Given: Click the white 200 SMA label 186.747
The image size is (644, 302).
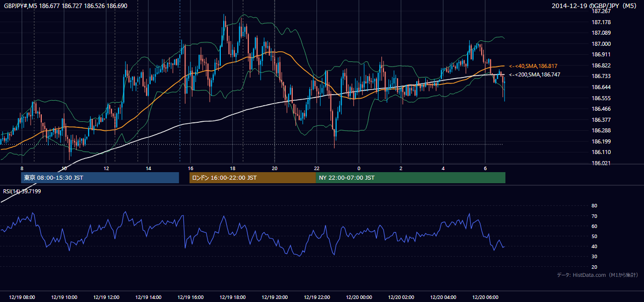Looking at the screenshot, I should (x=534, y=74).
